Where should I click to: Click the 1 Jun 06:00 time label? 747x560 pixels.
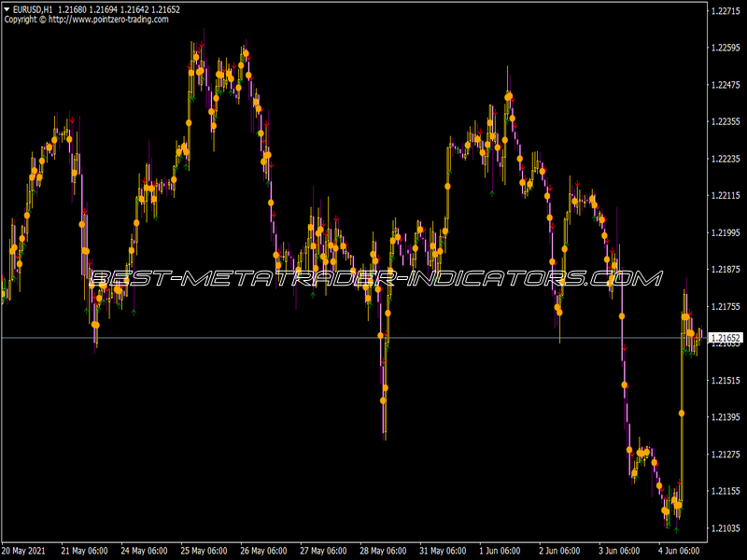(x=500, y=551)
